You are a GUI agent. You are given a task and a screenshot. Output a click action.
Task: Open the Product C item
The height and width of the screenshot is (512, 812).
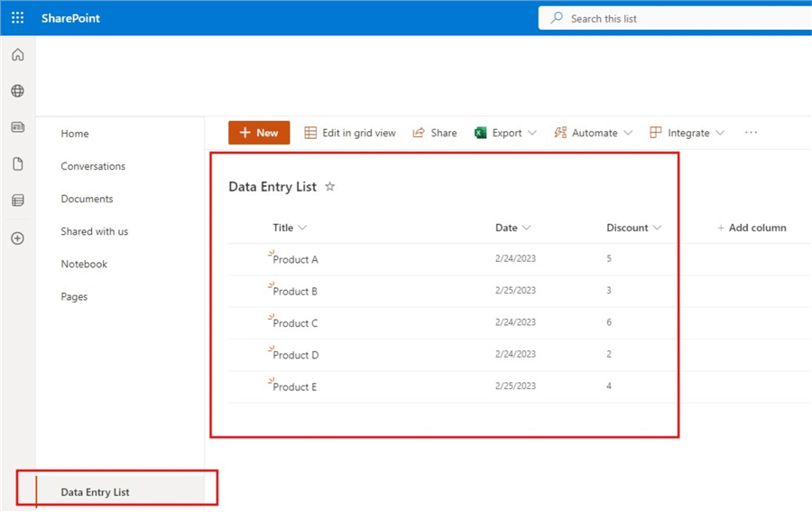point(295,323)
